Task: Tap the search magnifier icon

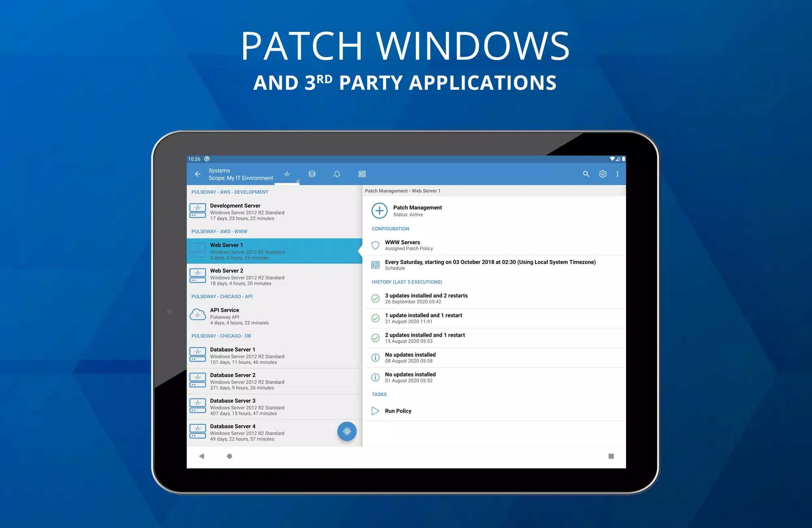Action: point(586,174)
